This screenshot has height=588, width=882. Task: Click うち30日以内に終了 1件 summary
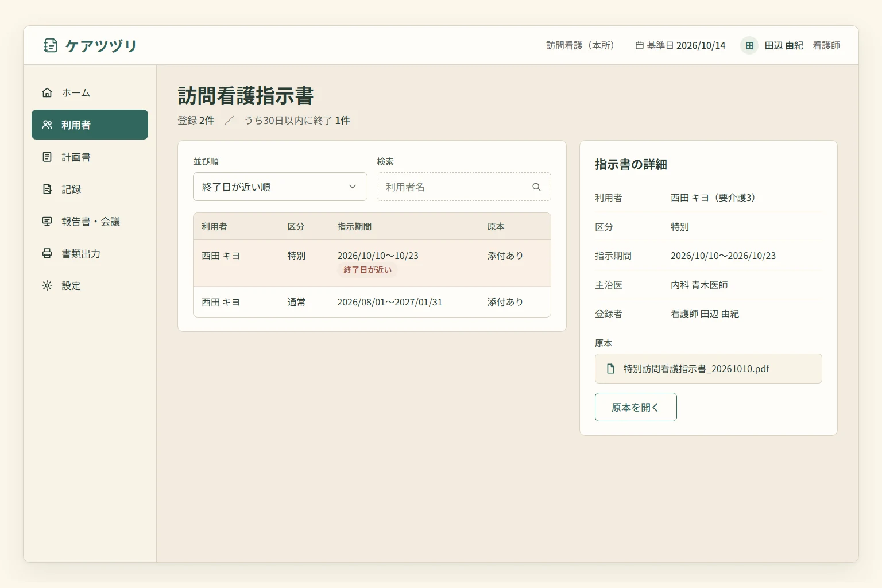coord(297,120)
